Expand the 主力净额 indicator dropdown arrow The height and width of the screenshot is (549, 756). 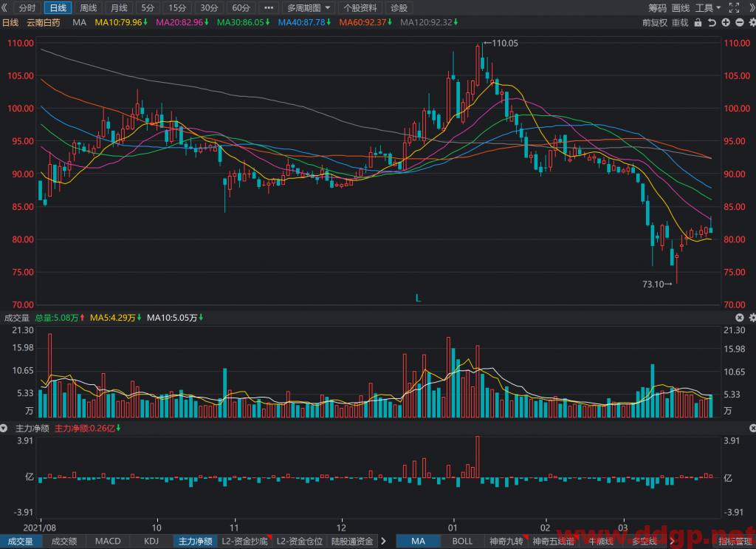(x=4, y=428)
